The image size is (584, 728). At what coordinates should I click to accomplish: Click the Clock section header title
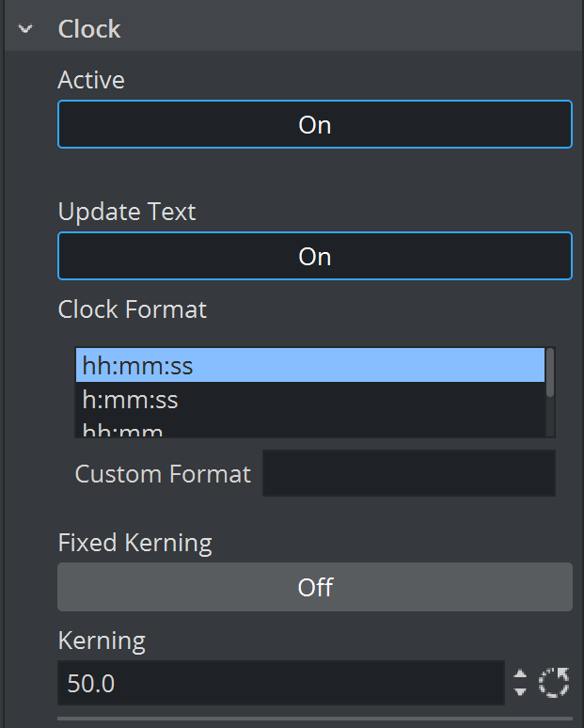89,29
